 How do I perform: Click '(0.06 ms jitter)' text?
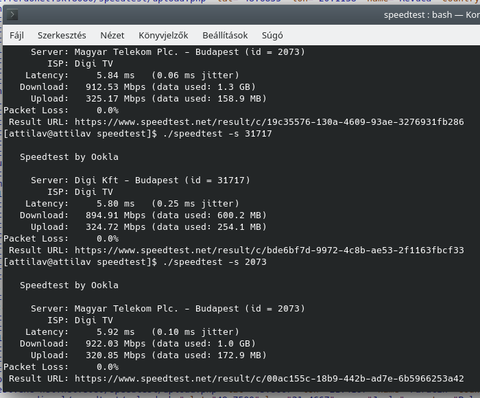tap(195, 75)
